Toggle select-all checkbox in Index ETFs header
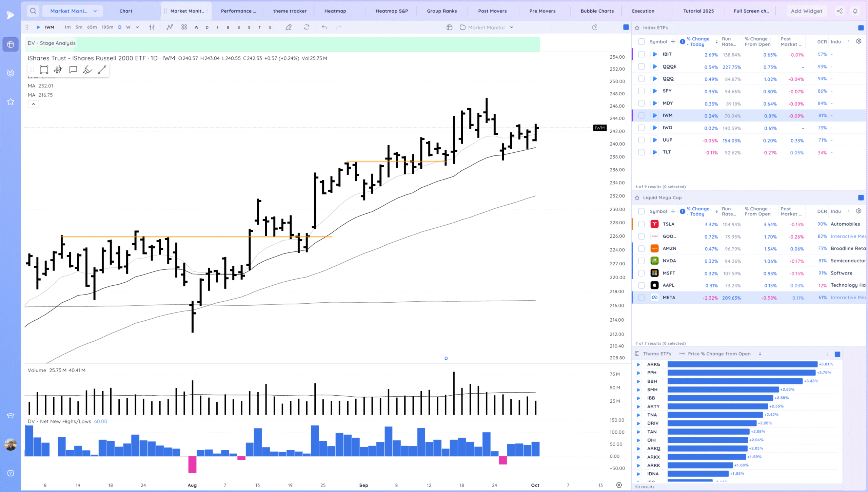 [641, 42]
